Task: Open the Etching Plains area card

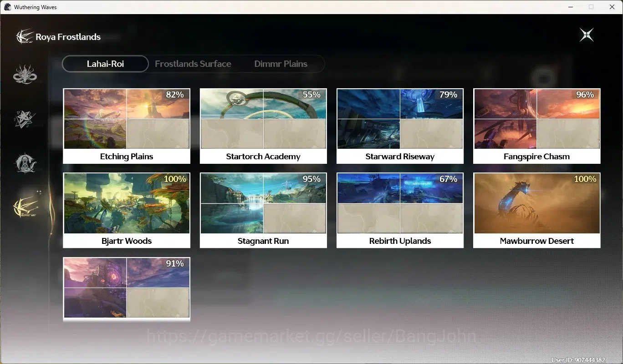Action: (x=127, y=126)
